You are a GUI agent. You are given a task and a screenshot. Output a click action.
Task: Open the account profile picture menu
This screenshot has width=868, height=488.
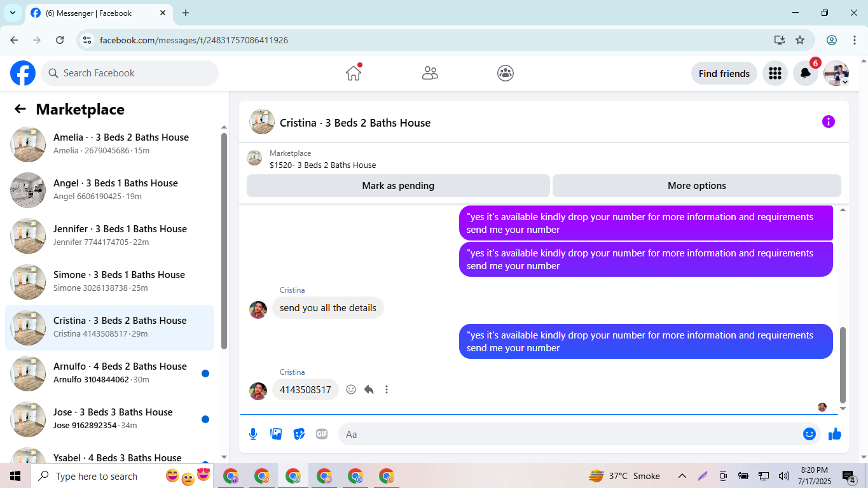[836, 73]
